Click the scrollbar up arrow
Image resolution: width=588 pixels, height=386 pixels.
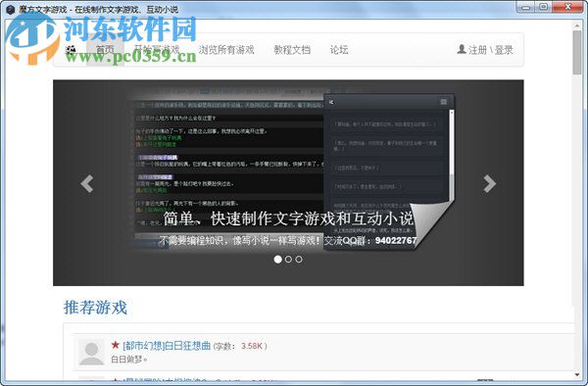point(577,25)
